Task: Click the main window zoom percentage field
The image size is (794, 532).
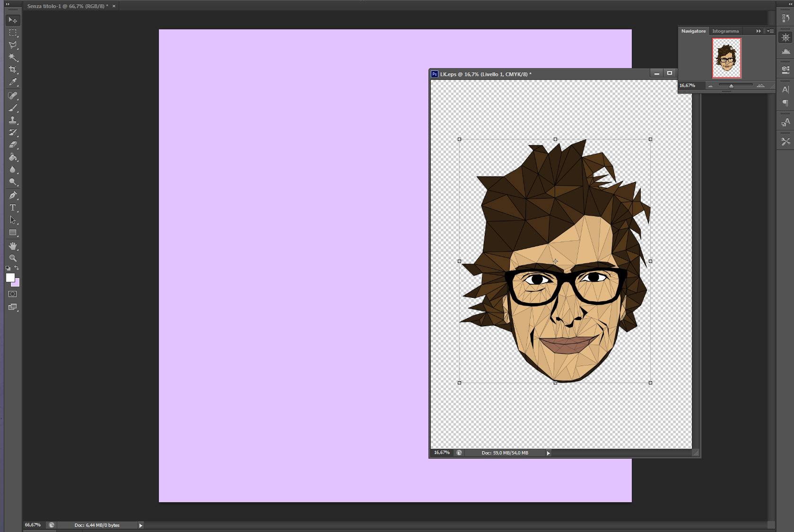Action: 34,525
